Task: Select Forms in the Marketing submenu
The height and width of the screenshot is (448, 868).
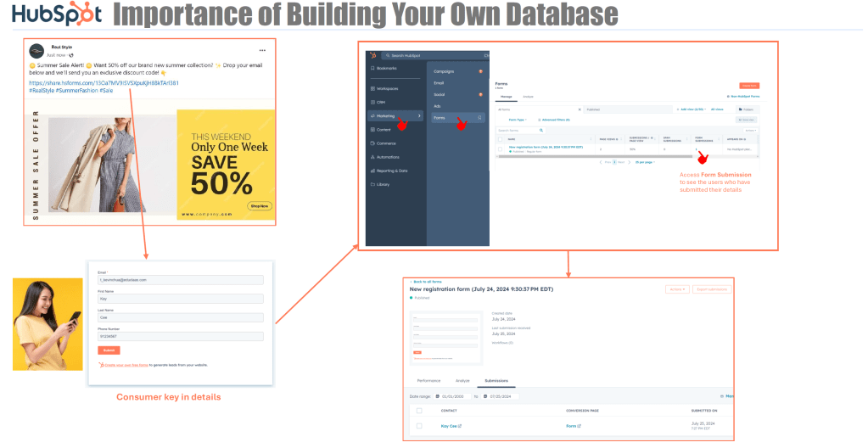Action: (x=440, y=118)
